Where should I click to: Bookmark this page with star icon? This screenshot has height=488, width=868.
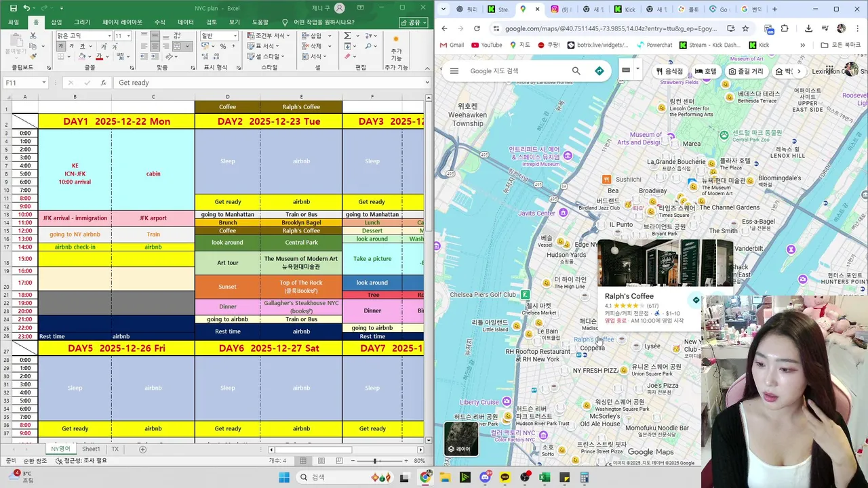[745, 28]
